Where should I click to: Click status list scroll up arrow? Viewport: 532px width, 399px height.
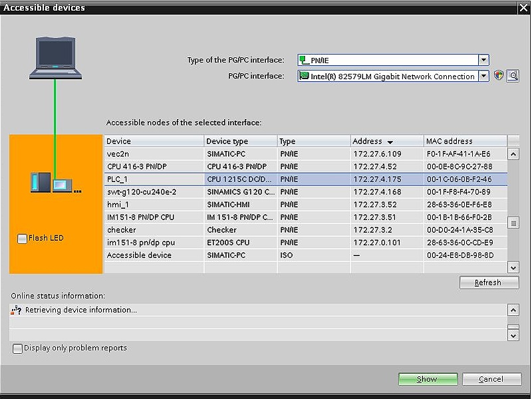tap(513, 310)
